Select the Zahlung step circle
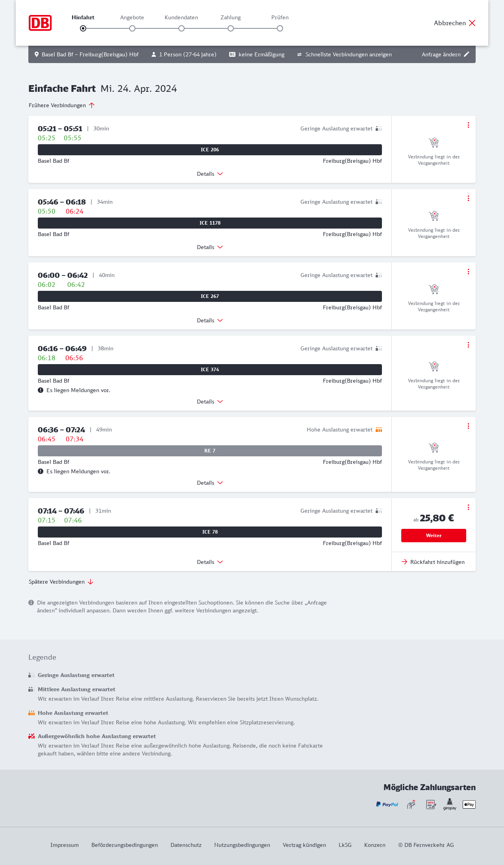504x865 pixels. click(x=231, y=28)
